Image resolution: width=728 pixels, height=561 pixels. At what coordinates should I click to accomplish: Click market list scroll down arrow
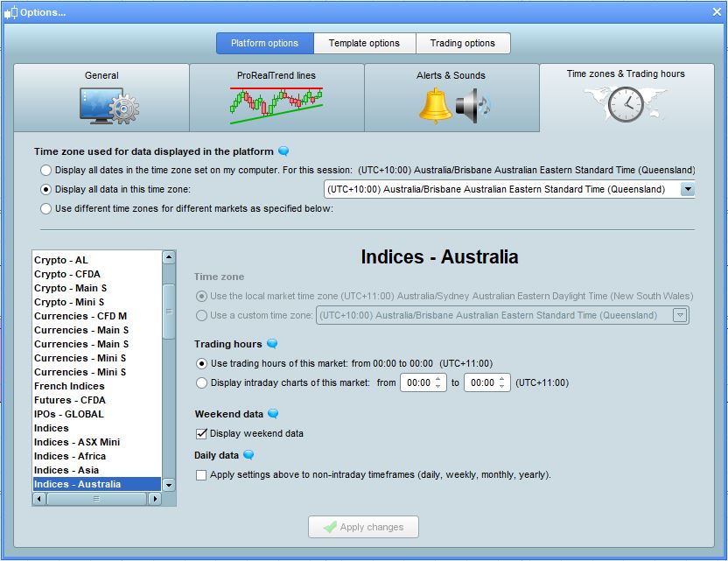tap(169, 485)
